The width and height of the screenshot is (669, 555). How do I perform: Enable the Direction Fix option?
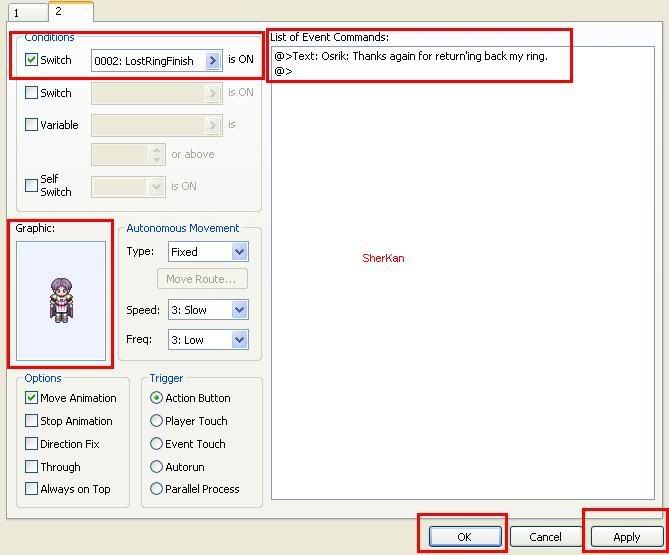point(32,444)
